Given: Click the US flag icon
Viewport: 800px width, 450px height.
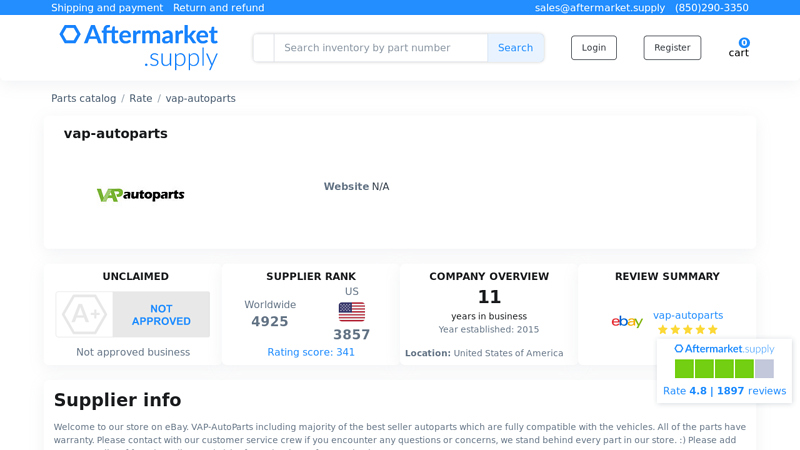Looking at the screenshot, I should coord(351,312).
